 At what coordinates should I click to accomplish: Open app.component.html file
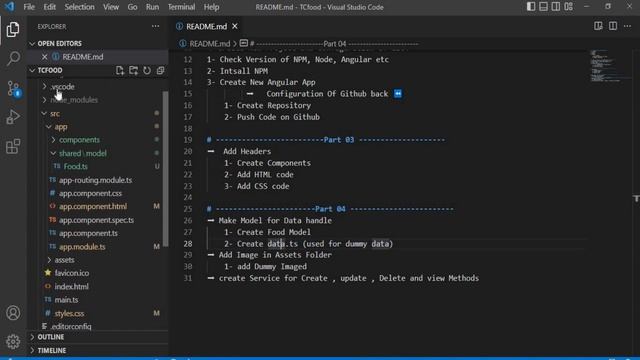(x=93, y=207)
